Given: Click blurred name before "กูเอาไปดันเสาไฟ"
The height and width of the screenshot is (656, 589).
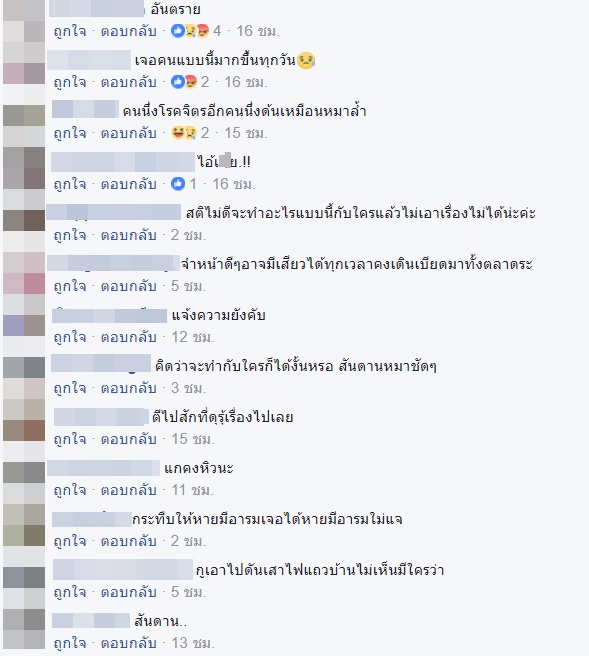Looking at the screenshot, I should pos(123,570).
